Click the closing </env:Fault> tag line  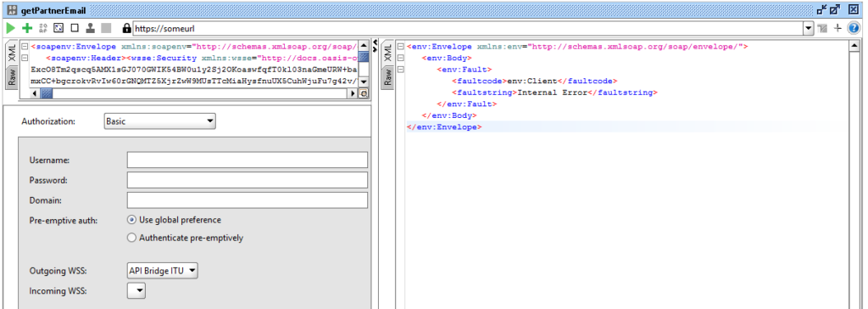coord(467,104)
